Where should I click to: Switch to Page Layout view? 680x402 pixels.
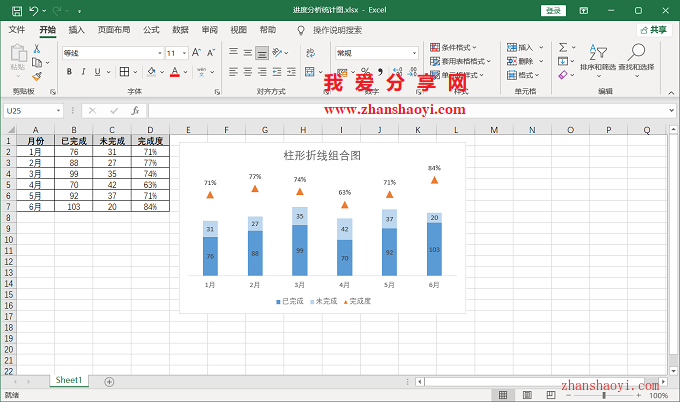pos(527,395)
